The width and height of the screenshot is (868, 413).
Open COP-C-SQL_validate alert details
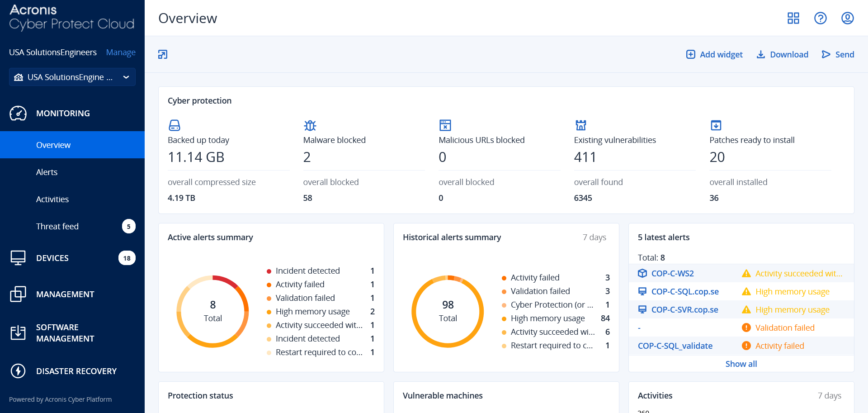pos(675,346)
